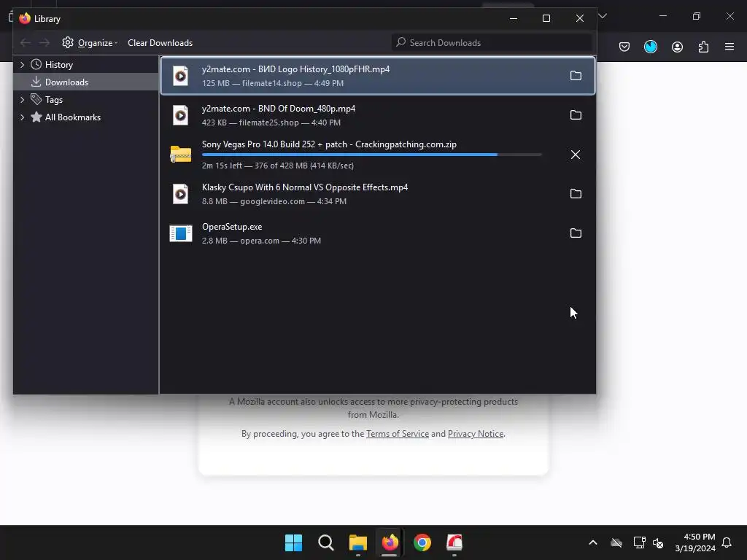747x560 pixels.
Task: Open File Explorer from taskbar
Action: point(357,542)
